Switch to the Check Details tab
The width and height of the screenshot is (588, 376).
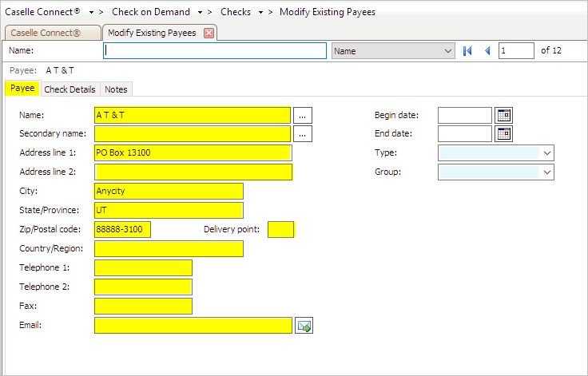(70, 89)
